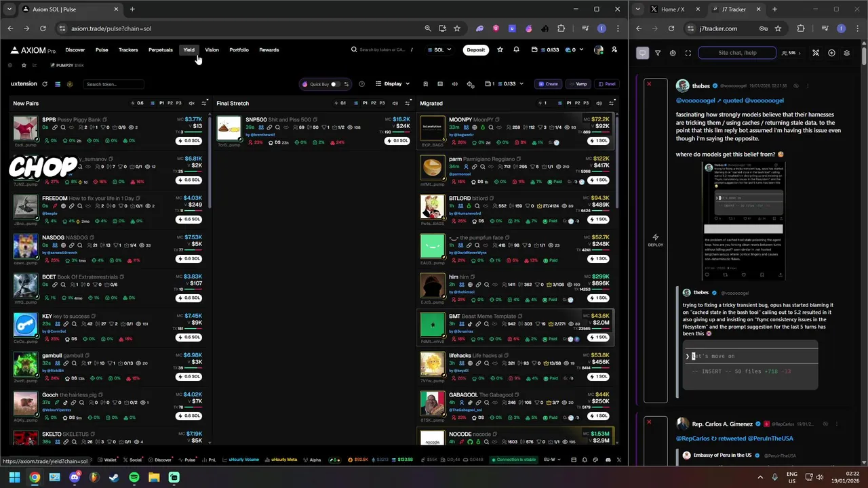The image size is (868, 488).
Task: Click the Site chat input in J7 Tracker
Action: (737, 53)
